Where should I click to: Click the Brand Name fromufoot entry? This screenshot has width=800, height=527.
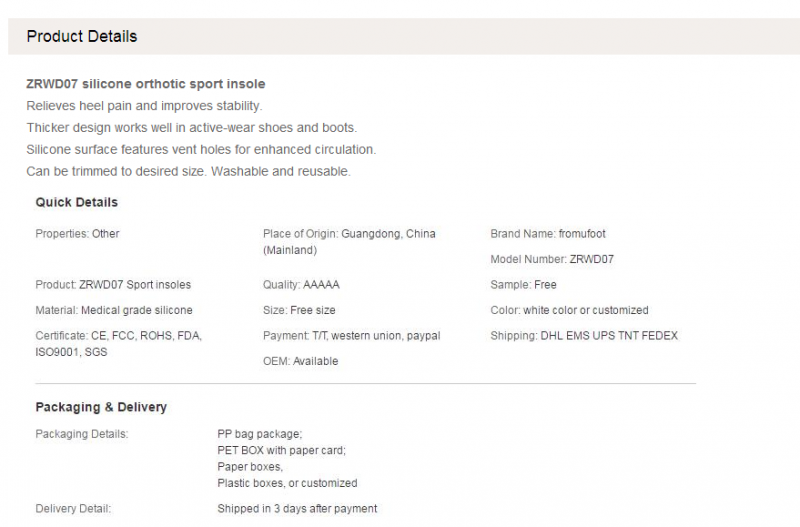547,234
